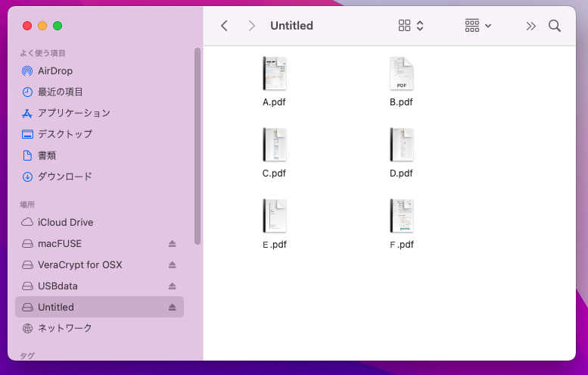This screenshot has width=588, height=375.
Task: Open ネットワーク in sidebar
Action: [64, 328]
